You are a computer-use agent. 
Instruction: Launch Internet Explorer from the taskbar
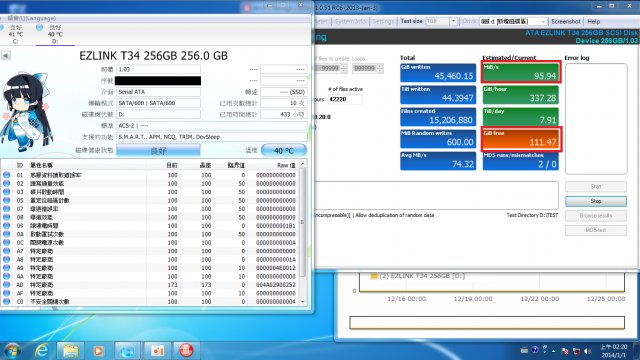[x=41, y=351]
